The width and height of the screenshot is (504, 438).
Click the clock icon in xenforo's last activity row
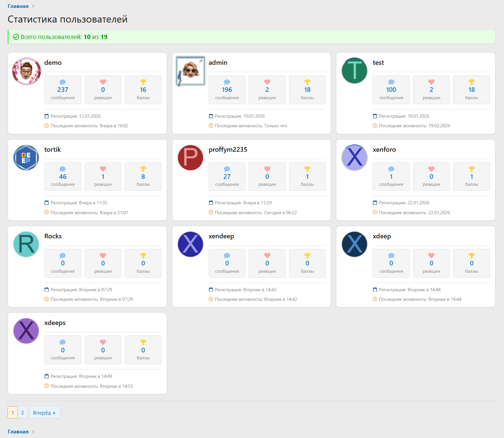click(375, 212)
